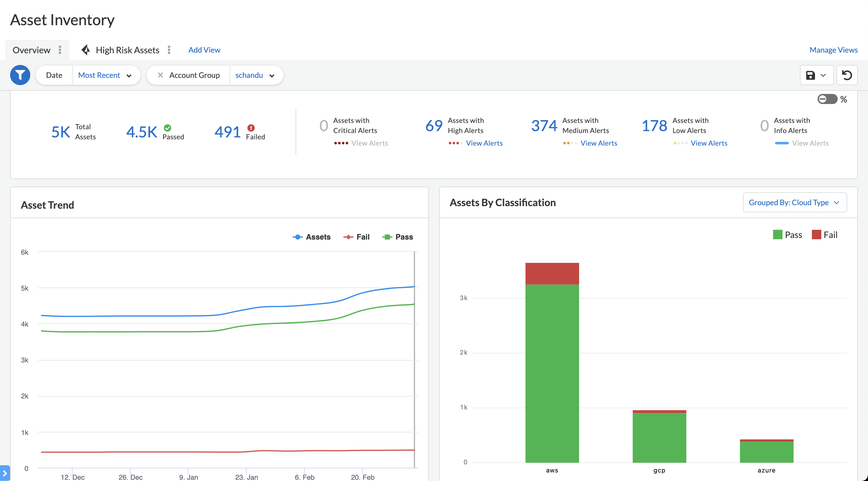Click the reset filters undo icon

click(x=847, y=75)
